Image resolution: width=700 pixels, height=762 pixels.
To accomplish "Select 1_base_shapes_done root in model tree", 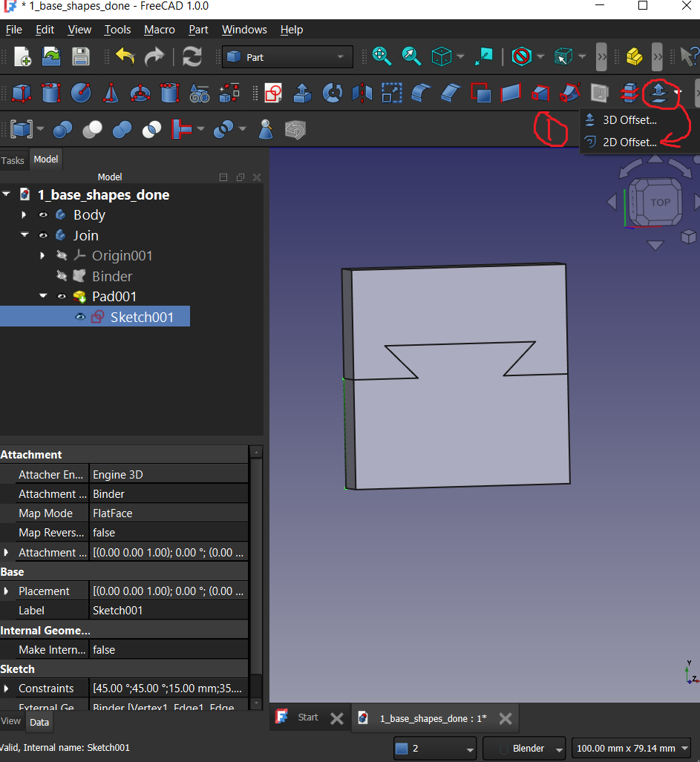I will [x=103, y=195].
